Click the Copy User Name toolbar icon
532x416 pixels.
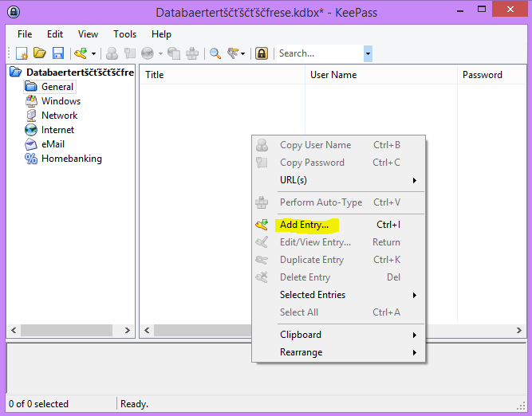click(112, 53)
